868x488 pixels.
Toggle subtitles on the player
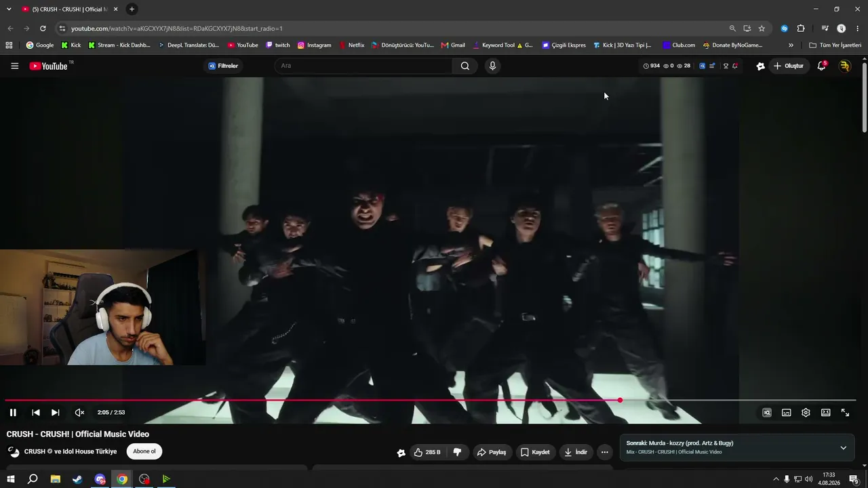pos(786,412)
